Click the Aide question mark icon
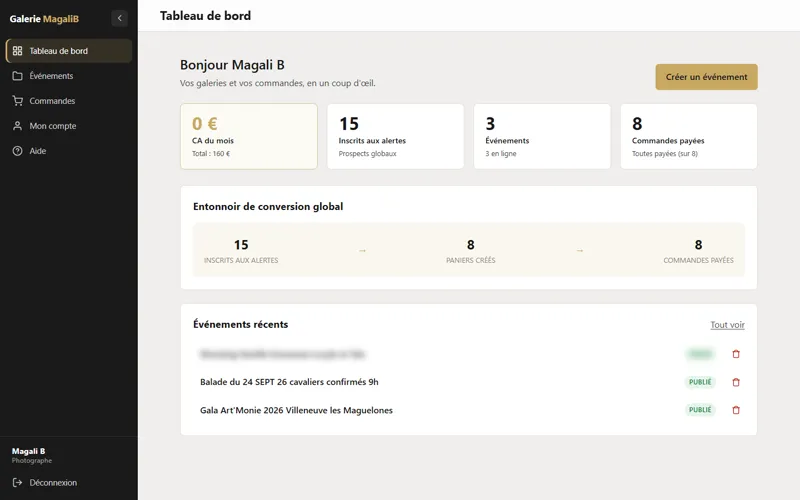Image resolution: width=800 pixels, height=500 pixels. click(x=17, y=151)
